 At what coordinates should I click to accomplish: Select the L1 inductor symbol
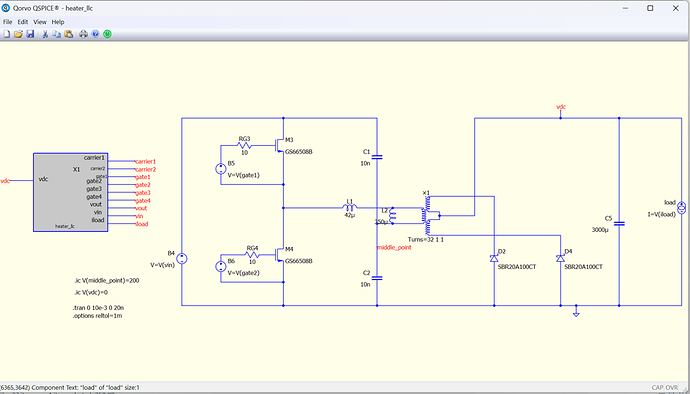(350, 207)
